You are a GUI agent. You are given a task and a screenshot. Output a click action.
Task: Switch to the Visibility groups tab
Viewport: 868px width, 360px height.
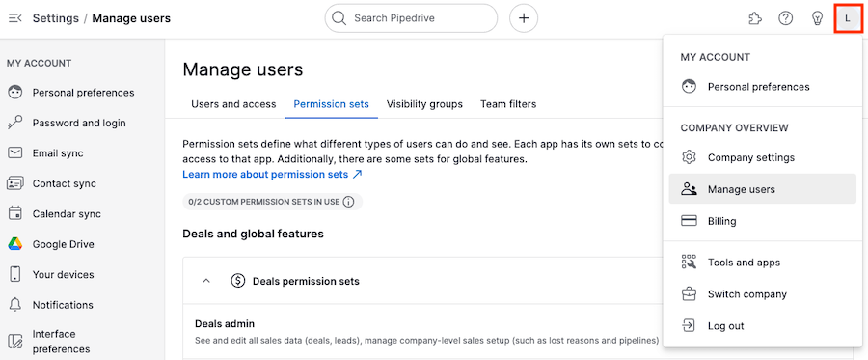(424, 104)
